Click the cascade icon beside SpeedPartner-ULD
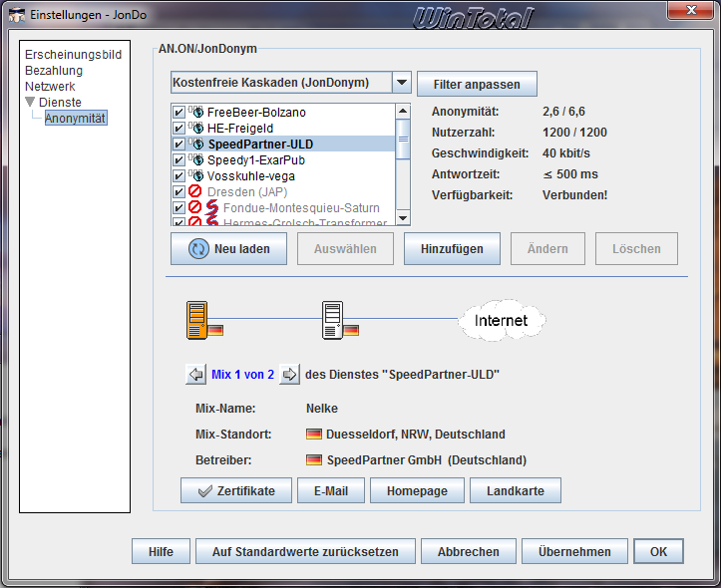Screen dimensions: 721x588 (195, 144)
